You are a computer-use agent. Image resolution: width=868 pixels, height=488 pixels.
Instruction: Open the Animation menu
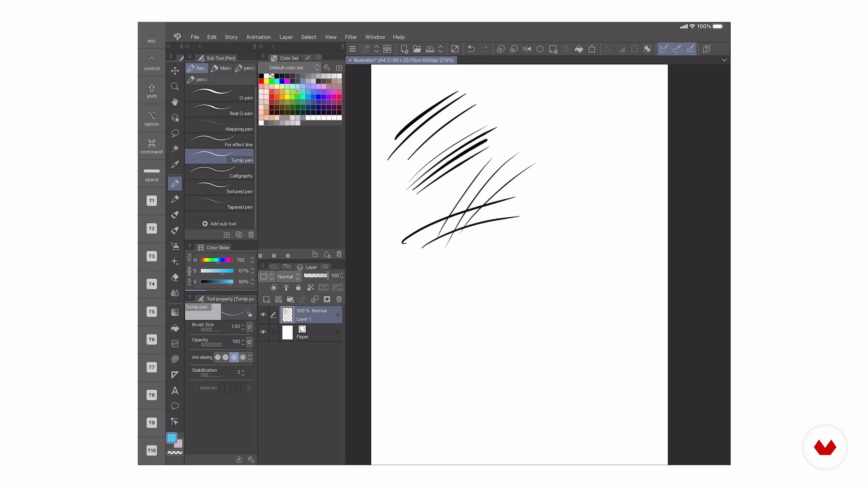coord(258,37)
